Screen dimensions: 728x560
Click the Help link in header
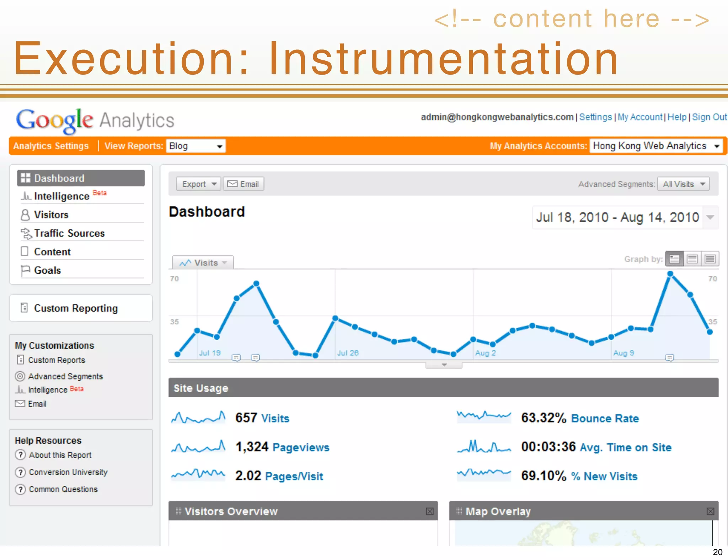[677, 117]
